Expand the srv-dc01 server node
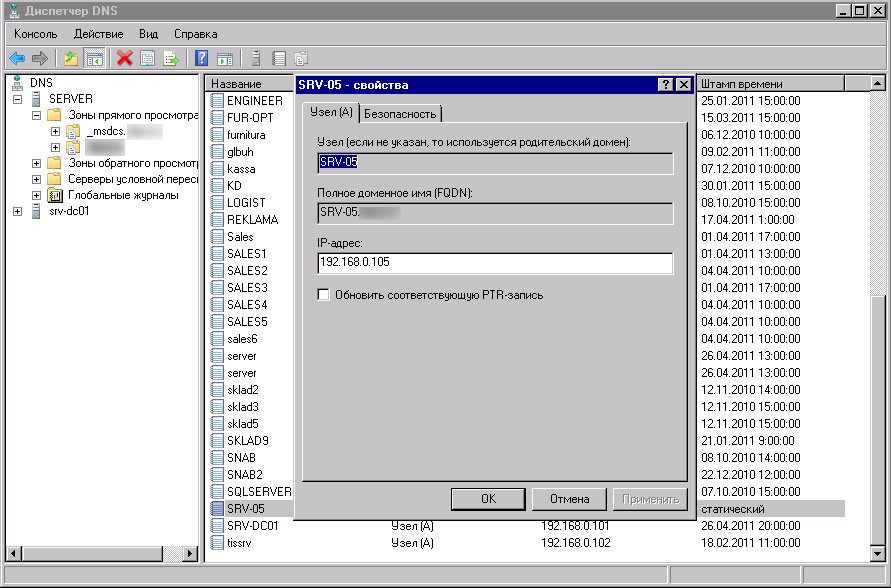 click(x=18, y=211)
